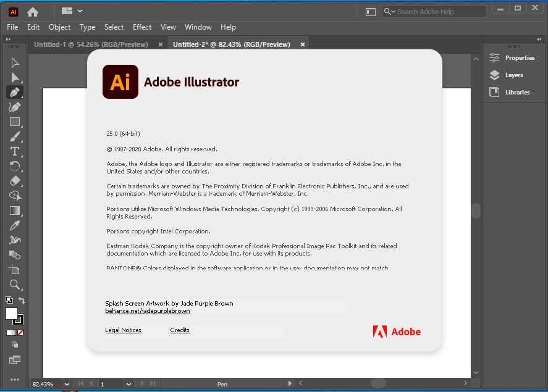Select the Selection tool arrow
548x392 pixels.
[x=15, y=63]
